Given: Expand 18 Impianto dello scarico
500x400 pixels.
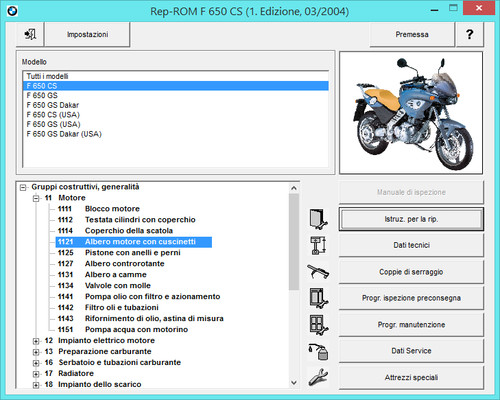Looking at the screenshot, I should click(x=36, y=385).
